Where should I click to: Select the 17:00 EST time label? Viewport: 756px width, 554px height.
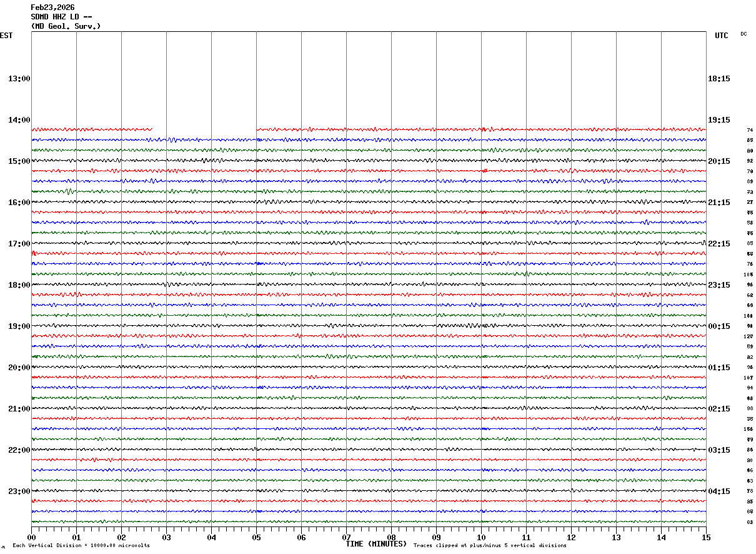point(19,244)
